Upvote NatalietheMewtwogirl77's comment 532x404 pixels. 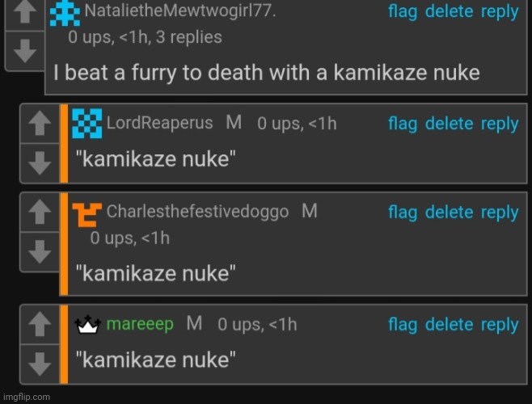25,14
